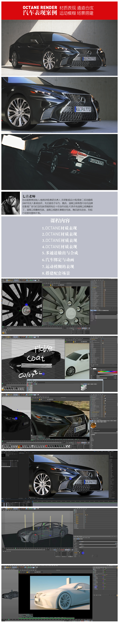Screen dimensions: 119x644
Task: Click the '课程内容' section heading
Action: pos(60,220)
